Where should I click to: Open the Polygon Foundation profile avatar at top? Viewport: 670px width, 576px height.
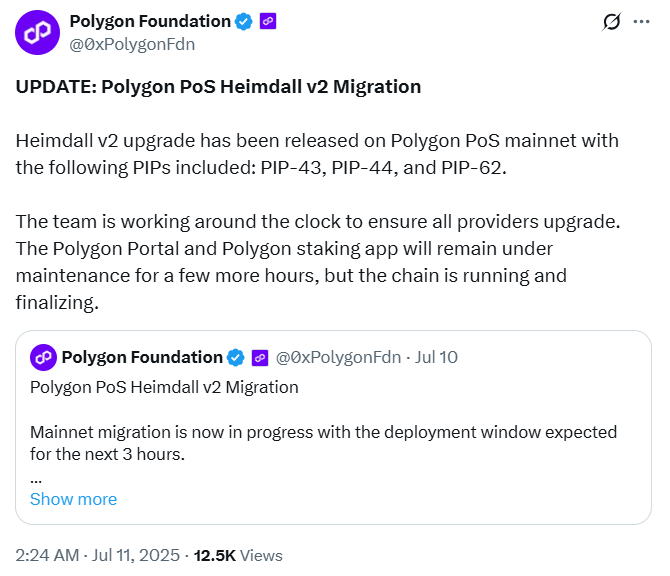pos(36,32)
